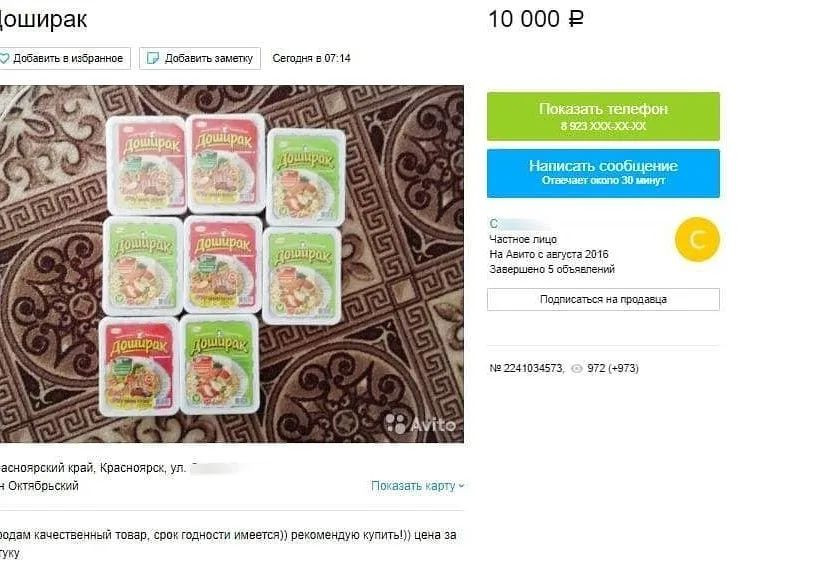Screen dimensions: 820x569
Task: Click the heart icon for favorites
Action: 3,58
